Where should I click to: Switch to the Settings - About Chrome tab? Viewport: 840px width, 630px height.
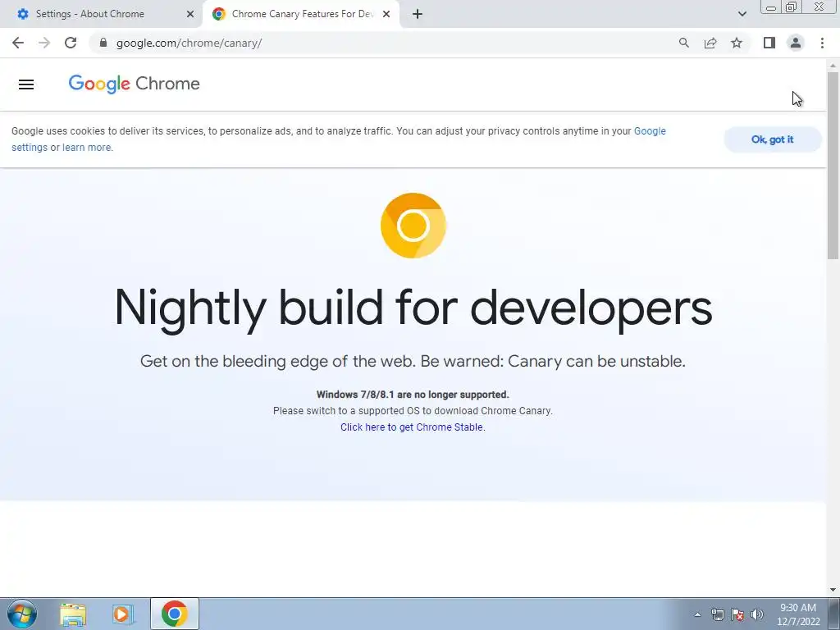tap(101, 14)
